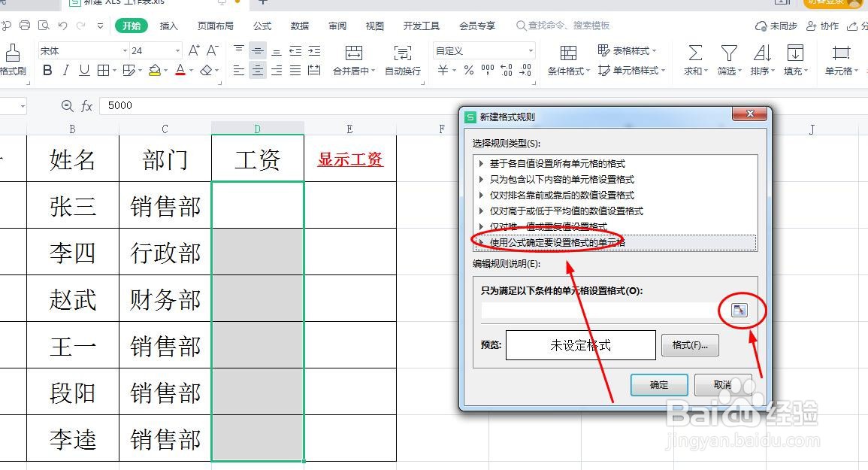Apply thousands separator 000 icon
The width and height of the screenshot is (868, 470).
[x=488, y=71]
